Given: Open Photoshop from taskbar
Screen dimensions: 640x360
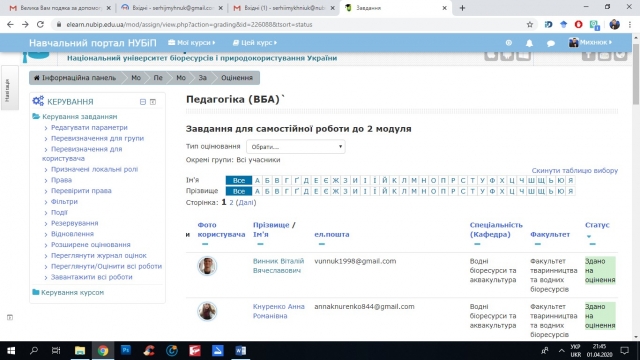Looking at the screenshot, I should click(x=126, y=351).
